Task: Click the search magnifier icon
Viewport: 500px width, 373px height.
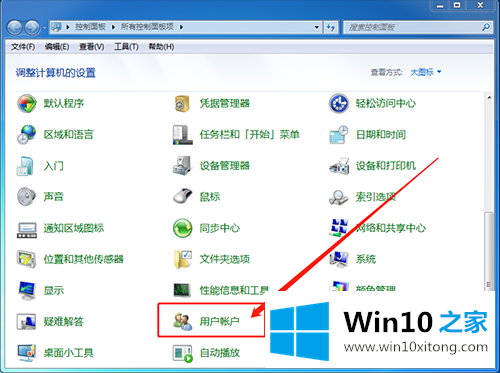Action: (x=486, y=27)
